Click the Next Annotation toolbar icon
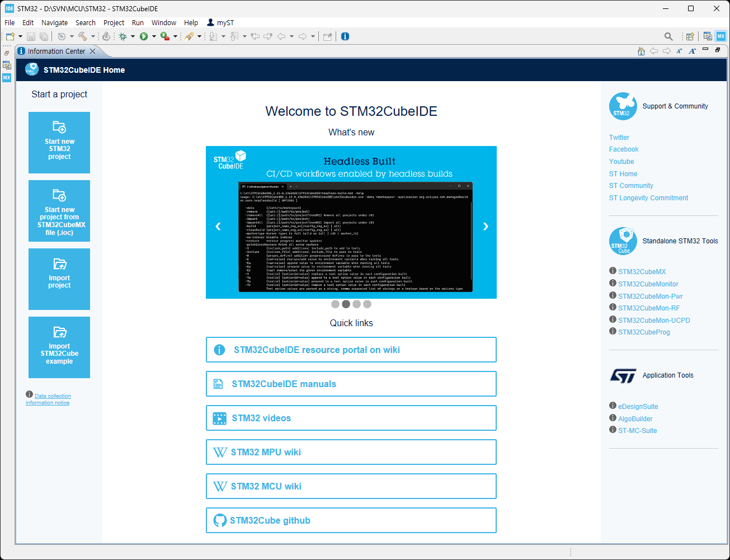730x560 pixels. click(213, 36)
